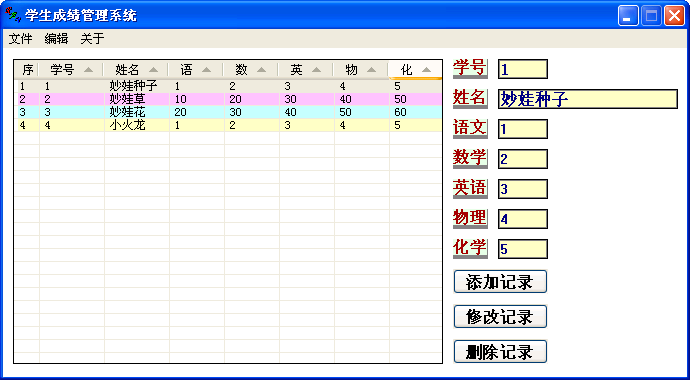This screenshot has height=380, width=690.
Task: Focus the 学号 input field
Action: (x=523, y=69)
